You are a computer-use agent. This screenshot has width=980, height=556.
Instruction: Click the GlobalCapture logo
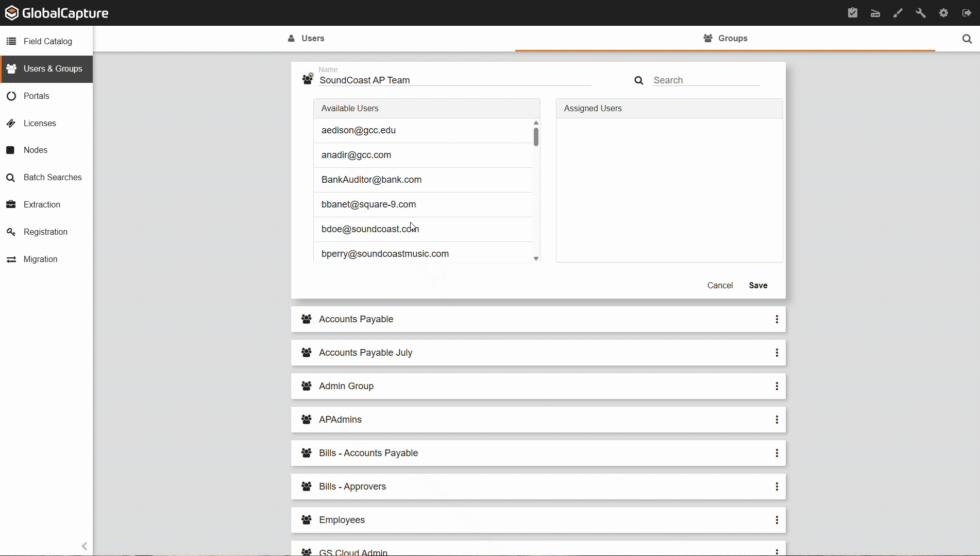click(x=57, y=13)
